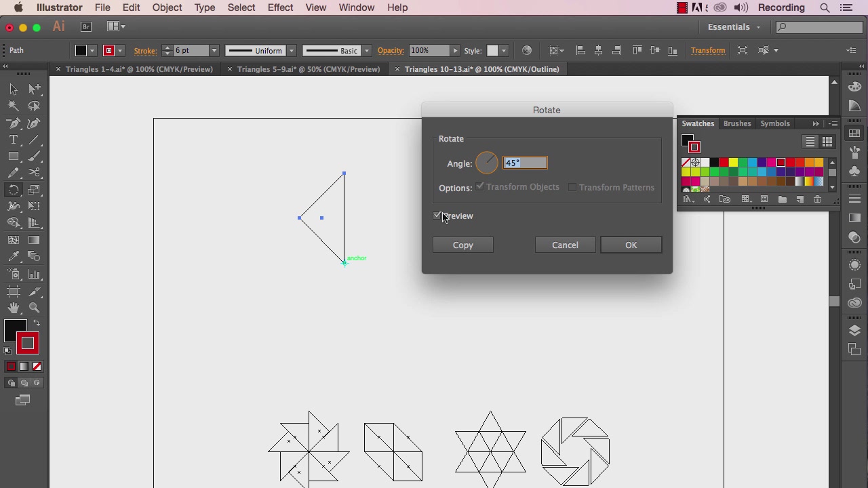
Task: Activate the Scale tool
Action: tap(34, 190)
